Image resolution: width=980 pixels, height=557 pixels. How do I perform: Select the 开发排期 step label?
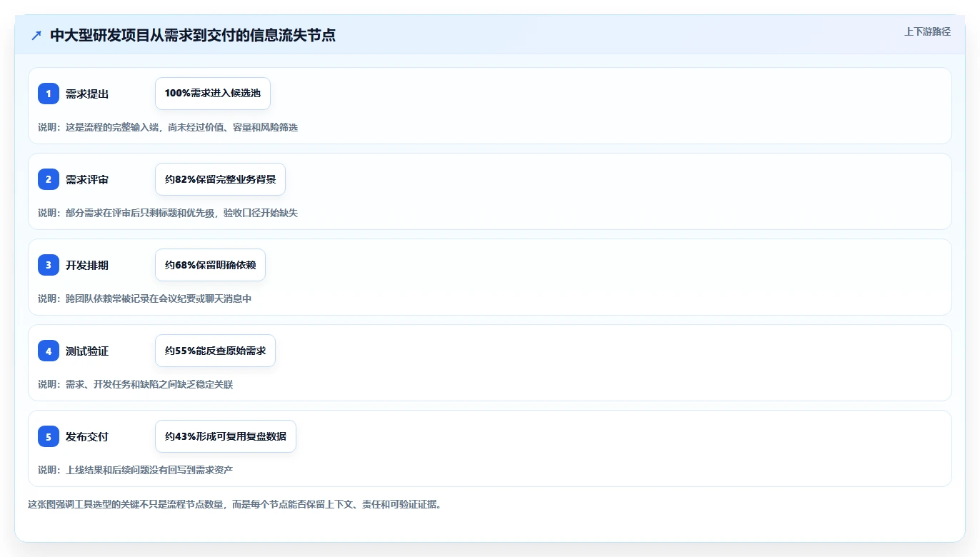tap(87, 265)
